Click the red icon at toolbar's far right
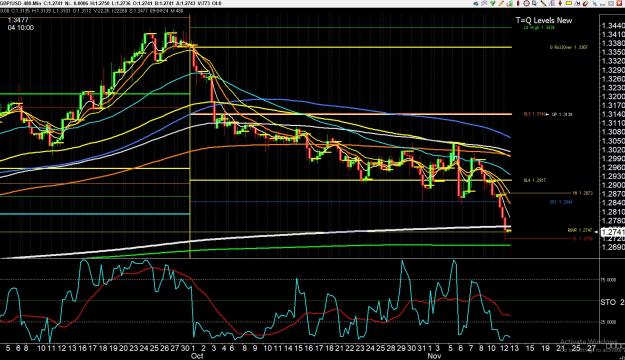This screenshot has width=625, height=360. (619, 3)
